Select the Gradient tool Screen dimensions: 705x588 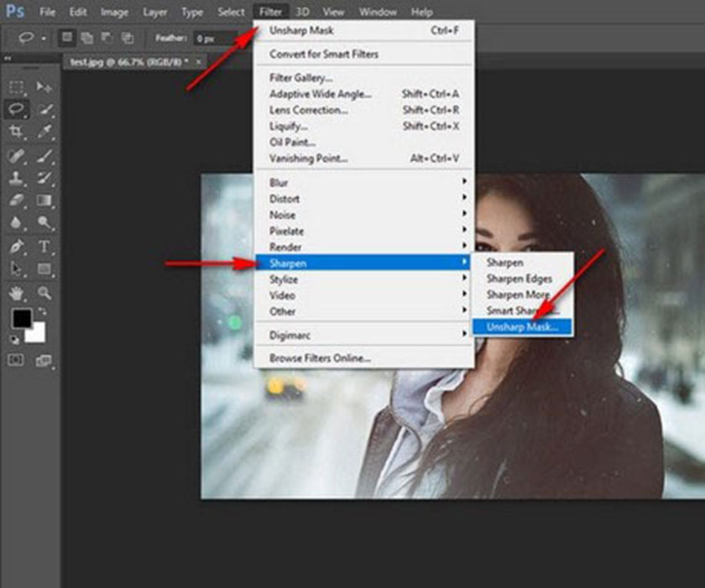point(44,200)
